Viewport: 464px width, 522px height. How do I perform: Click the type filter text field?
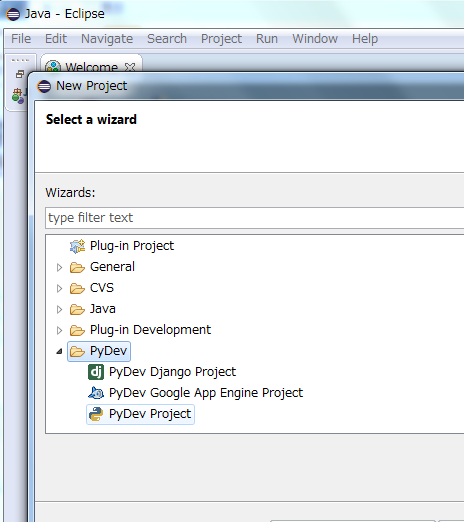(255, 218)
